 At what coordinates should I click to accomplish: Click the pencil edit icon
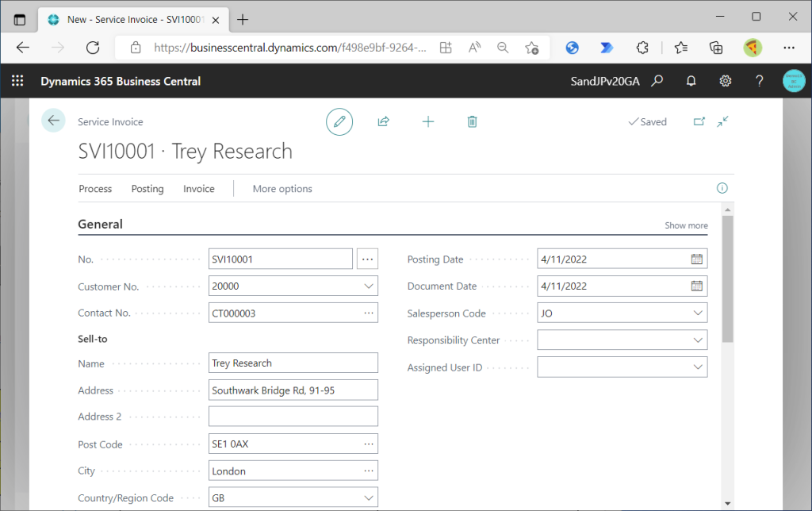point(339,121)
